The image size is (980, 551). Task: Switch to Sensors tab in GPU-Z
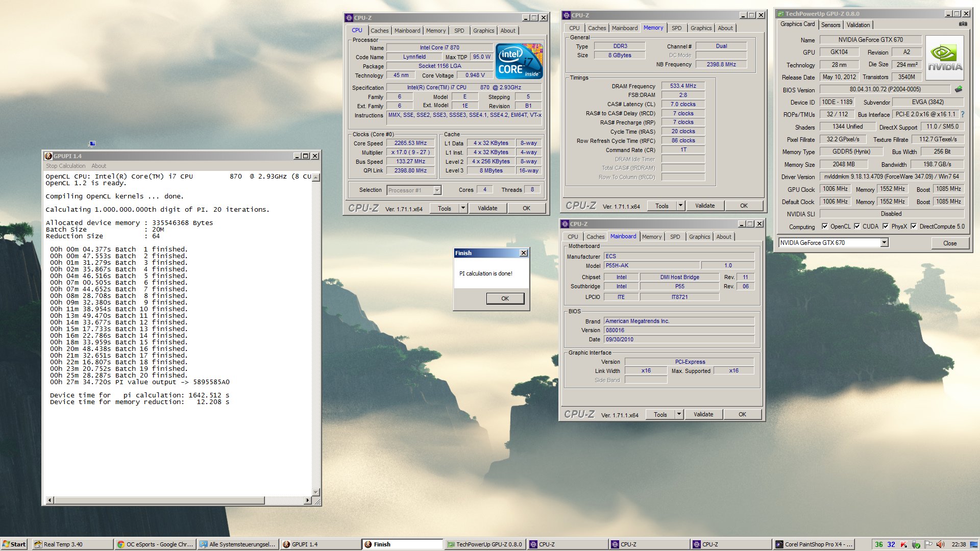coord(830,25)
